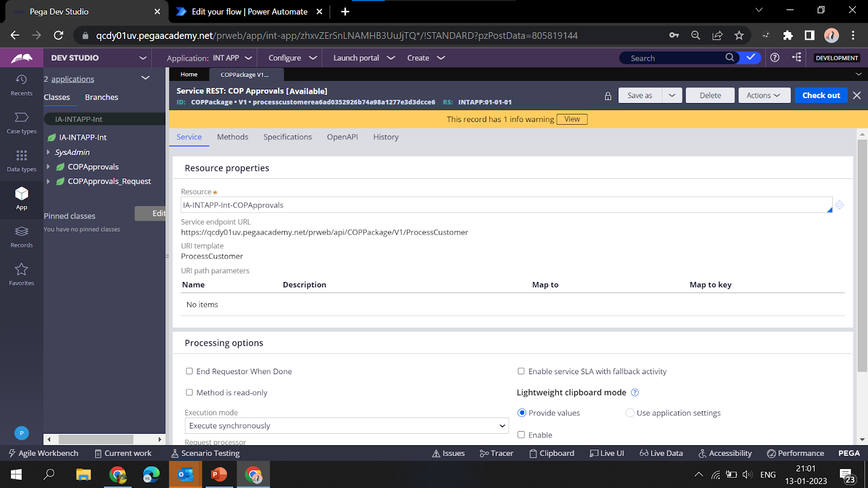Switch to the Branches tab in explorer
868x488 pixels.
(x=101, y=98)
